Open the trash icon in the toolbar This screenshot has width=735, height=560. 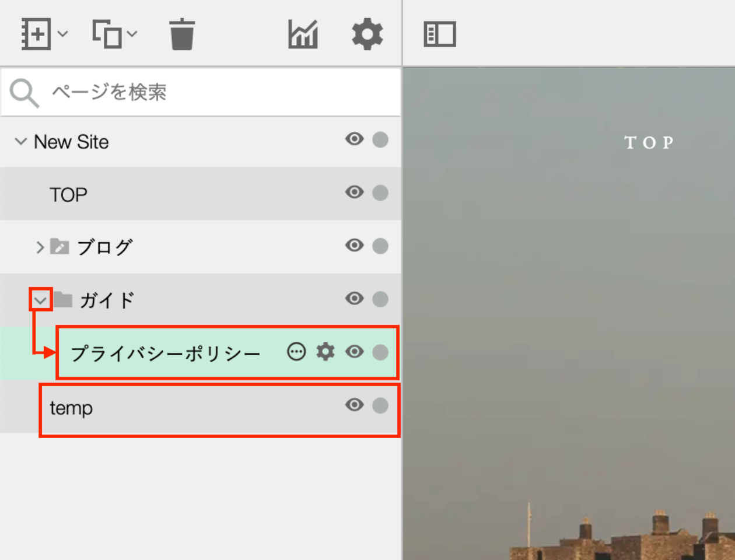(x=181, y=34)
